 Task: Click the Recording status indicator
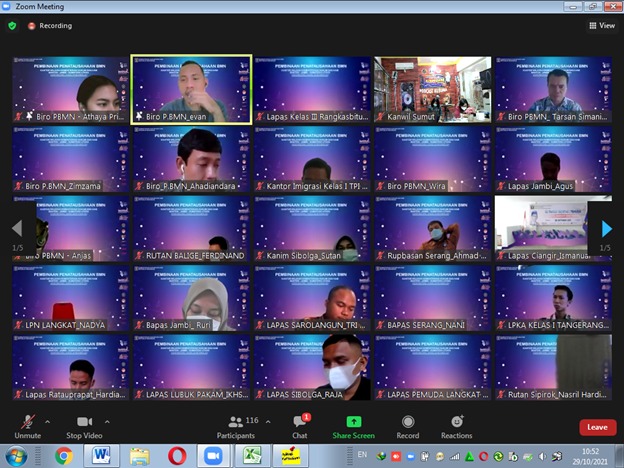(50, 25)
